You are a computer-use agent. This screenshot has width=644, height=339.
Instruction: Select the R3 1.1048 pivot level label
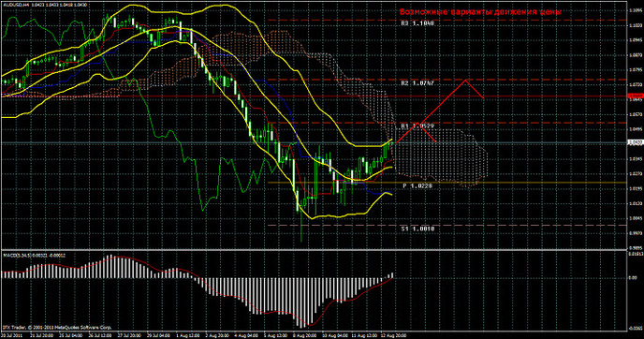pos(417,23)
